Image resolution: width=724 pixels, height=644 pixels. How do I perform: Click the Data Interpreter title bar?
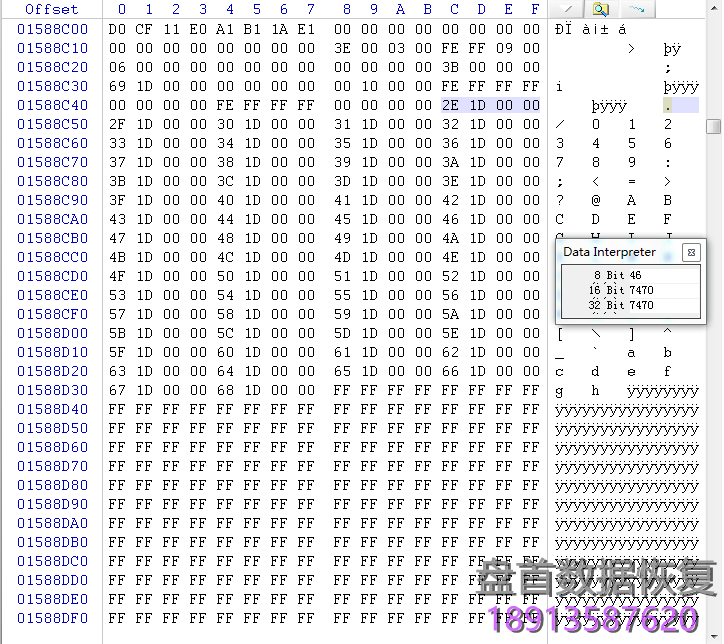click(610, 252)
